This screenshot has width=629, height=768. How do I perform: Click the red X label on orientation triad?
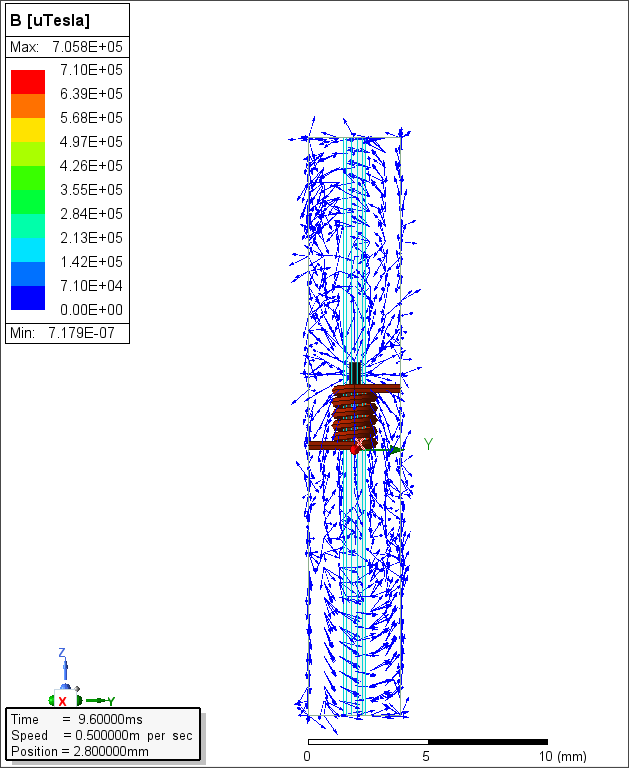(x=62, y=702)
